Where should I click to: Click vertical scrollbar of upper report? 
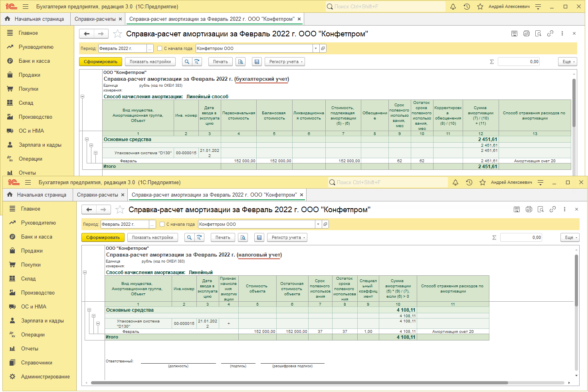574,103
